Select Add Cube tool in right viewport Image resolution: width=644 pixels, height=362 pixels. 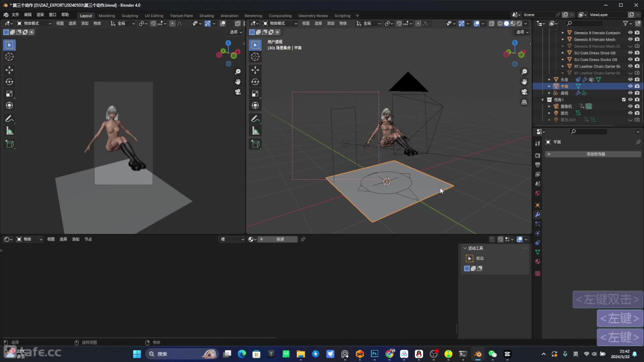click(x=255, y=144)
